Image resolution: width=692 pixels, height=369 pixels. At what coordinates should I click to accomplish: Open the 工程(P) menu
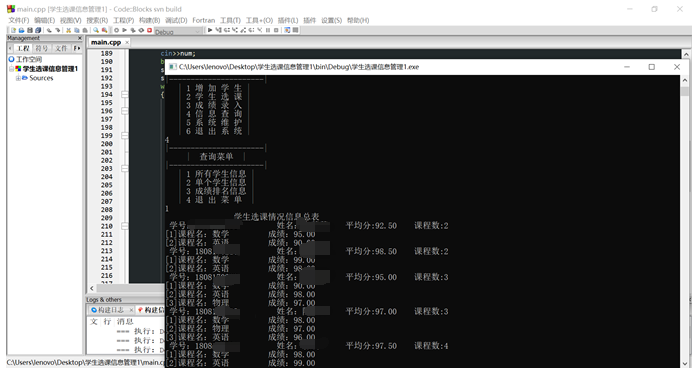(123, 20)
